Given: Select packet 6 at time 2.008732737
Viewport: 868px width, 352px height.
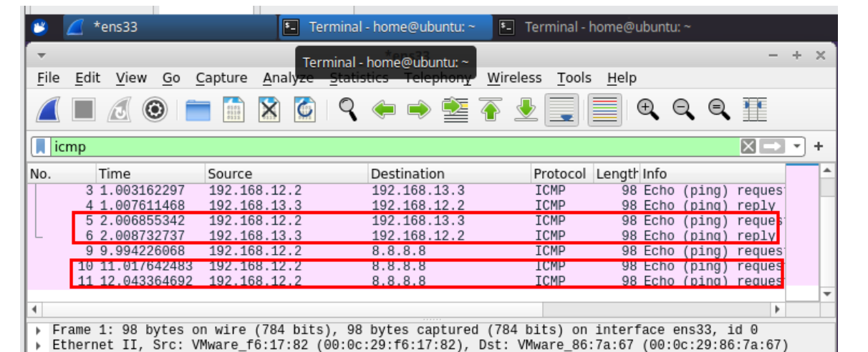Looking at the screenshot, I should click(x=407, y=235).
